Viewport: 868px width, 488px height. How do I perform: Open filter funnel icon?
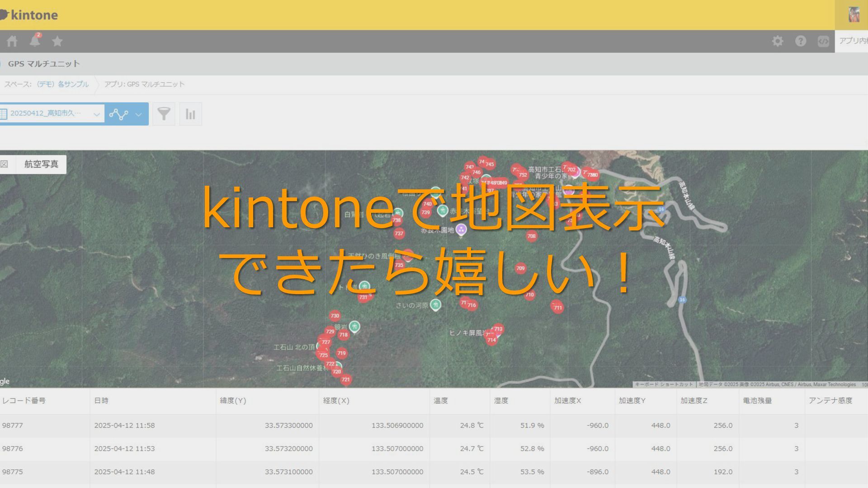pos(164,114)
